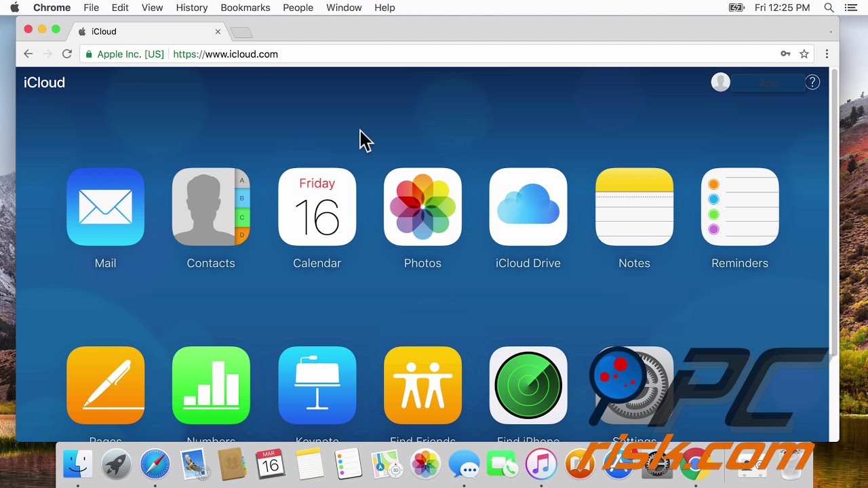Open the Chrome menu in menu bar
Image resolution: width=868 pixels, height=488 pixels.
click(x=52, y=7)
